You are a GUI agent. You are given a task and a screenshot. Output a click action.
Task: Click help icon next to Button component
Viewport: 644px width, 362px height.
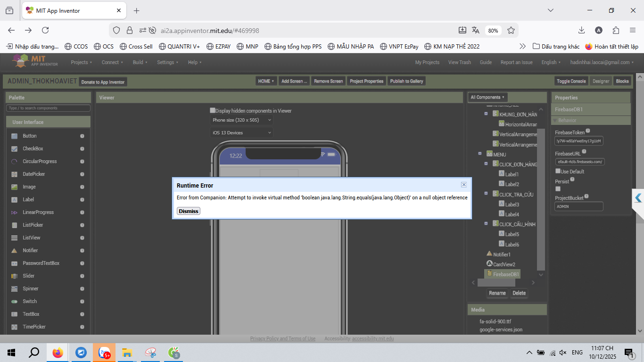coord(82,136)
